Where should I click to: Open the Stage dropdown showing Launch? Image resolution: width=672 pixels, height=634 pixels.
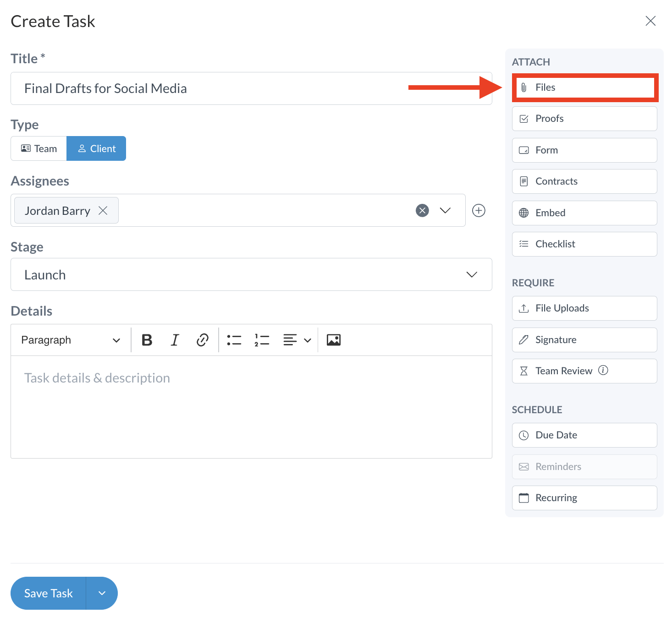point(251,274)
